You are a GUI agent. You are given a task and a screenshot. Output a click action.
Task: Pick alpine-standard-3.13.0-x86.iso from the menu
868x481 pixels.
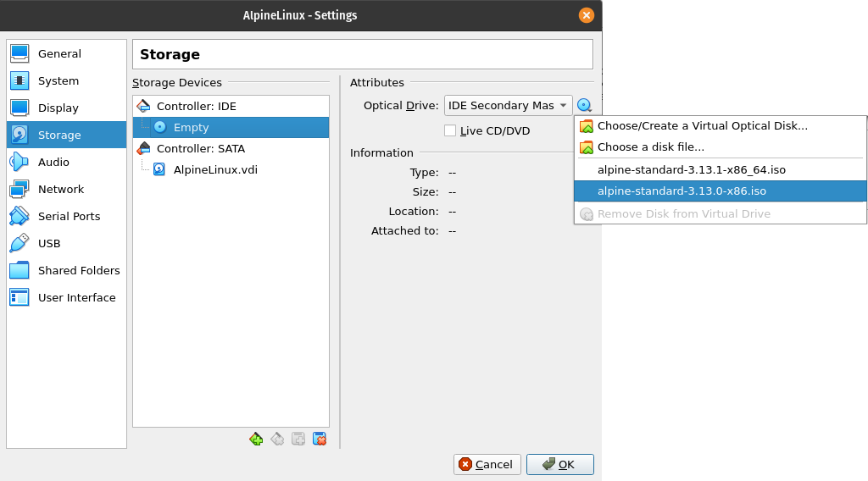(721, 191)
